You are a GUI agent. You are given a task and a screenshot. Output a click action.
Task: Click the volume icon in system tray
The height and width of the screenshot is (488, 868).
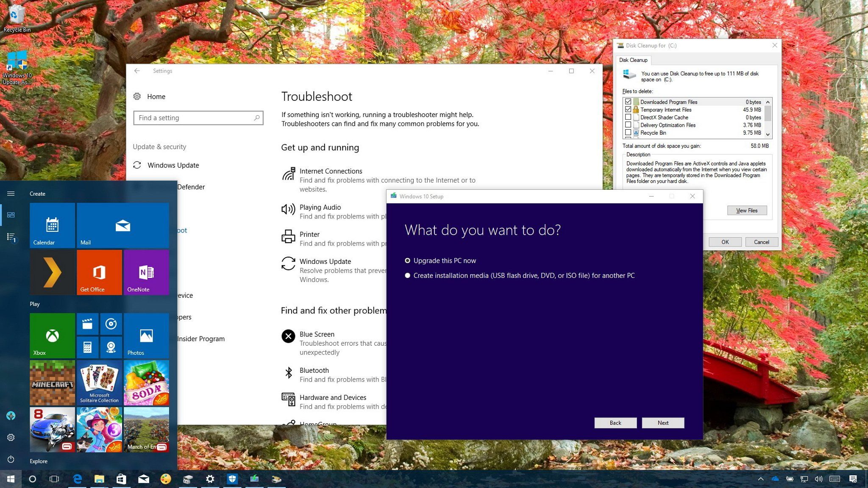tap(818, 479)
